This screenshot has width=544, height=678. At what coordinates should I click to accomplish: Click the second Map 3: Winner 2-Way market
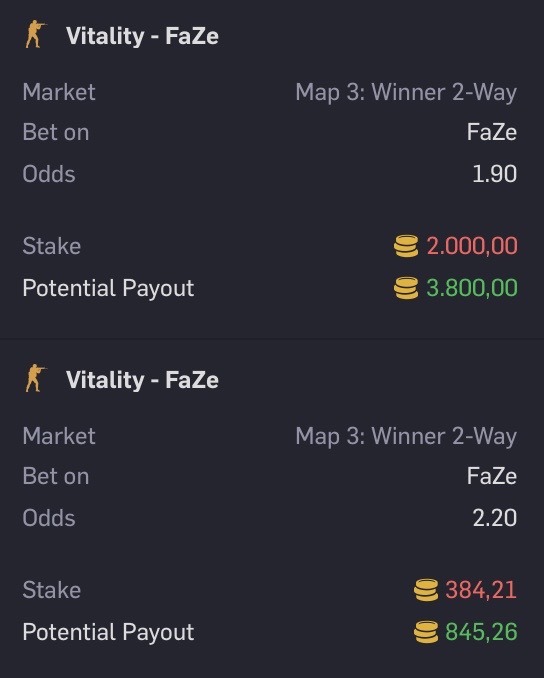[x=406, y=437]
